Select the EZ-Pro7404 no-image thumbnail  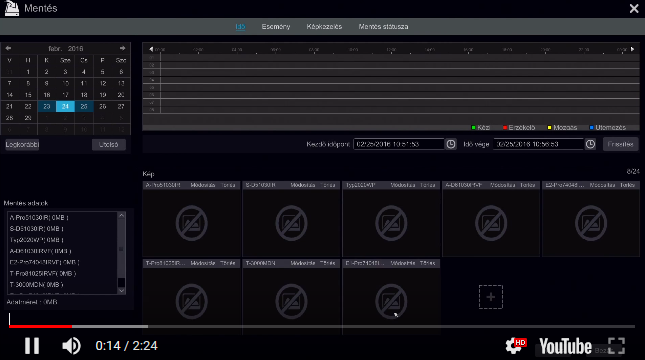pos(591,223)
